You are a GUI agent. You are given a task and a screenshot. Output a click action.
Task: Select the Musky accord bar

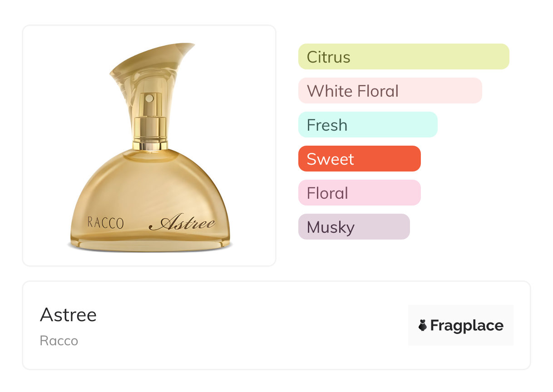click(x=354, y=227)
